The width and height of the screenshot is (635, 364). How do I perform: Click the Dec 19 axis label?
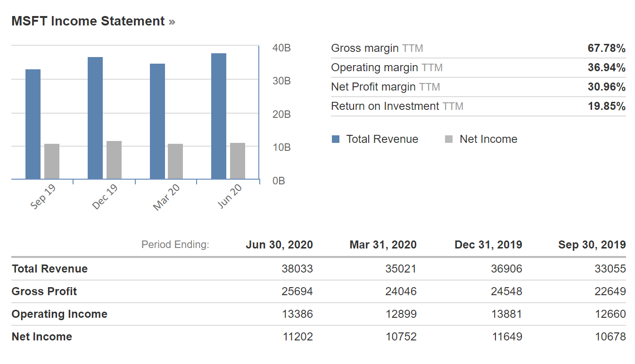105,197
